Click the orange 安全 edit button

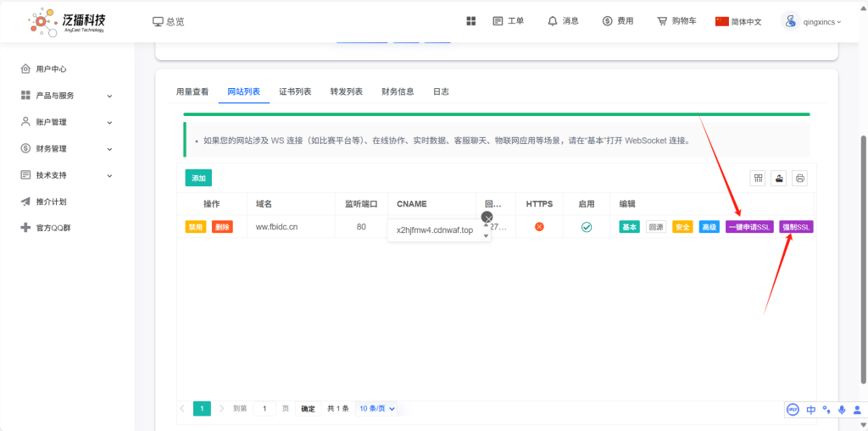click(682, 227)
